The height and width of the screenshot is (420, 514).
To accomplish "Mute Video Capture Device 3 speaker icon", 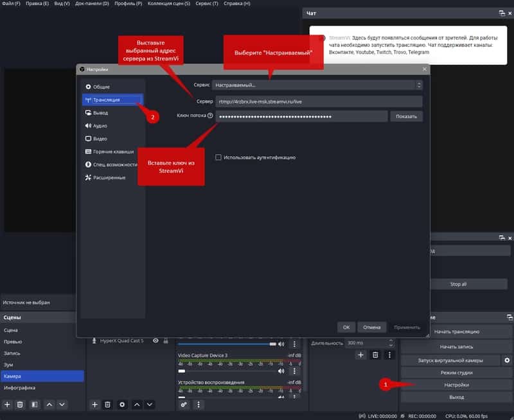I will pos(281,371).
